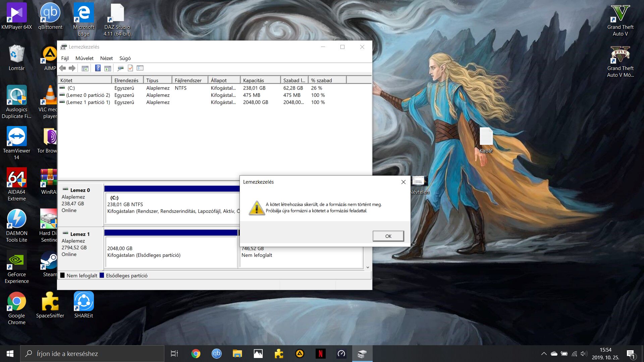Screen dimensions: 644x362
Task: Click the Back arrow toolbar icon
Action: tap(62, 68)
